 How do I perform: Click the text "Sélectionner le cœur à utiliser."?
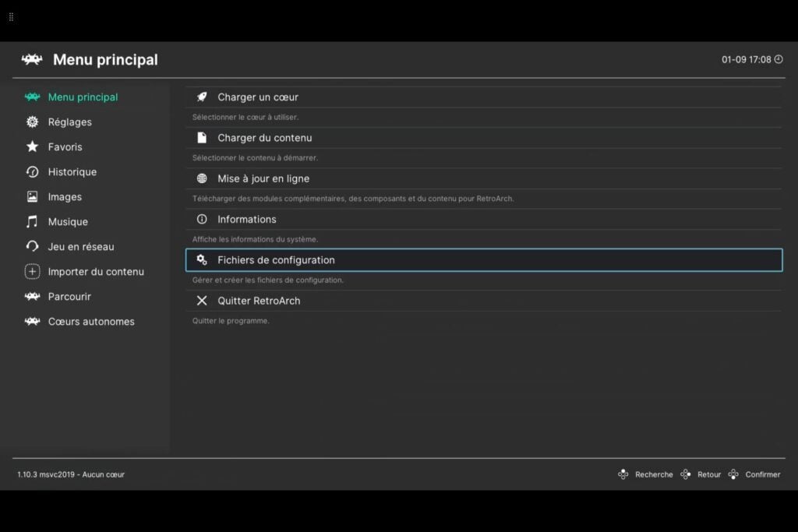[245, 117]
